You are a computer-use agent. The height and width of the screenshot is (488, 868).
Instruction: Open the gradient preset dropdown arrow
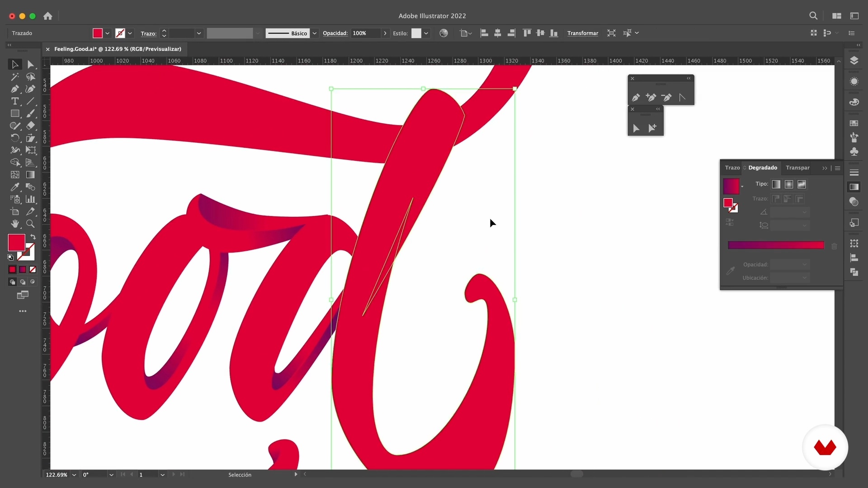pyautogui.click(x=742, y=187)
